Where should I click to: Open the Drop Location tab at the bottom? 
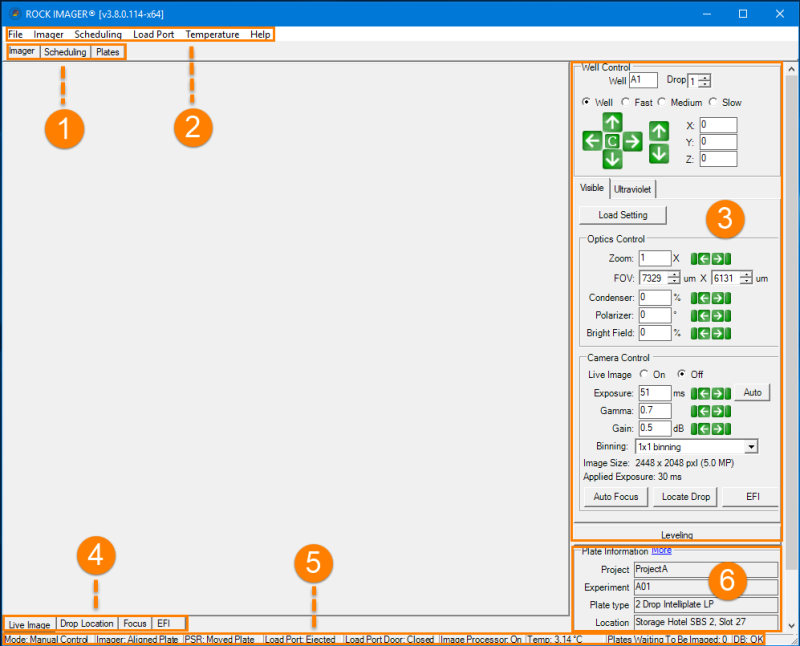(87, 624)
